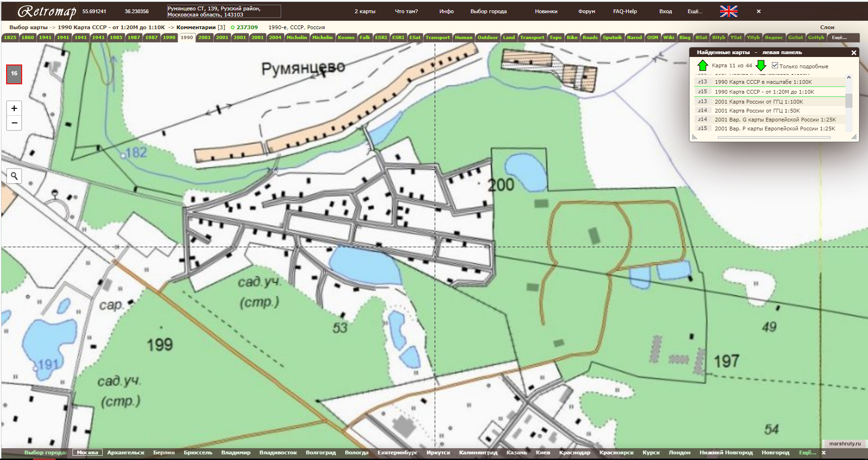868x460 pixels.
Task: Close the found maps panel
Action: click(853, 53)
